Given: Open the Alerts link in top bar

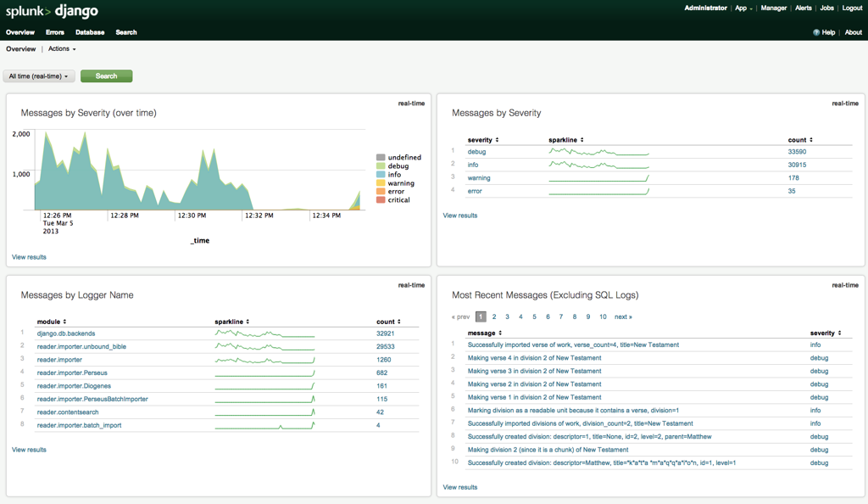Looking at the screenshot, I should pyautogui.click(x=804, y=8).
